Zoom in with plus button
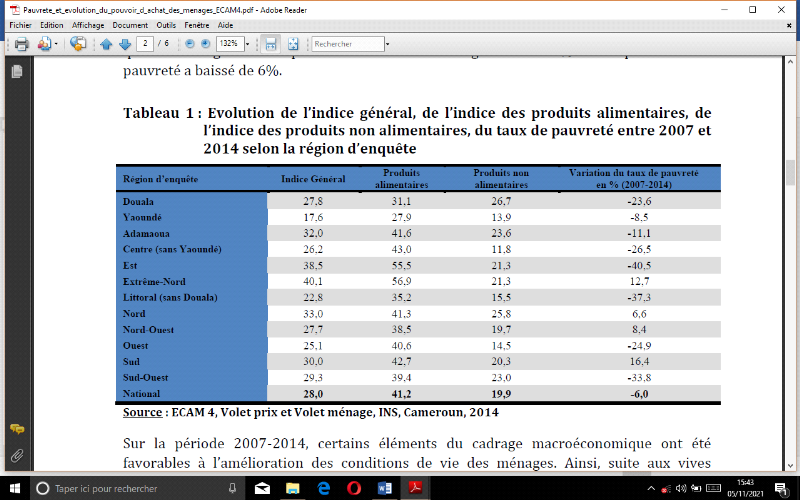Image resolution: width=800 pixels, height=500 pixels. coord(205,44)
